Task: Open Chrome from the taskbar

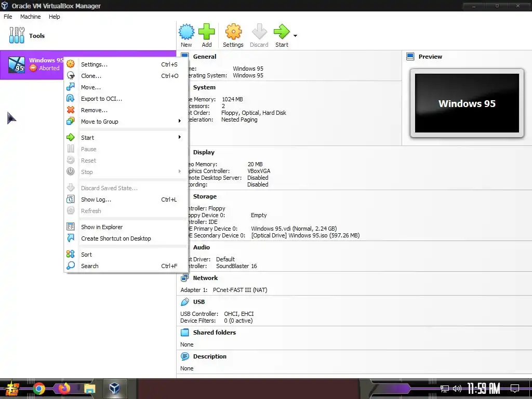Action: pos(38,389)
